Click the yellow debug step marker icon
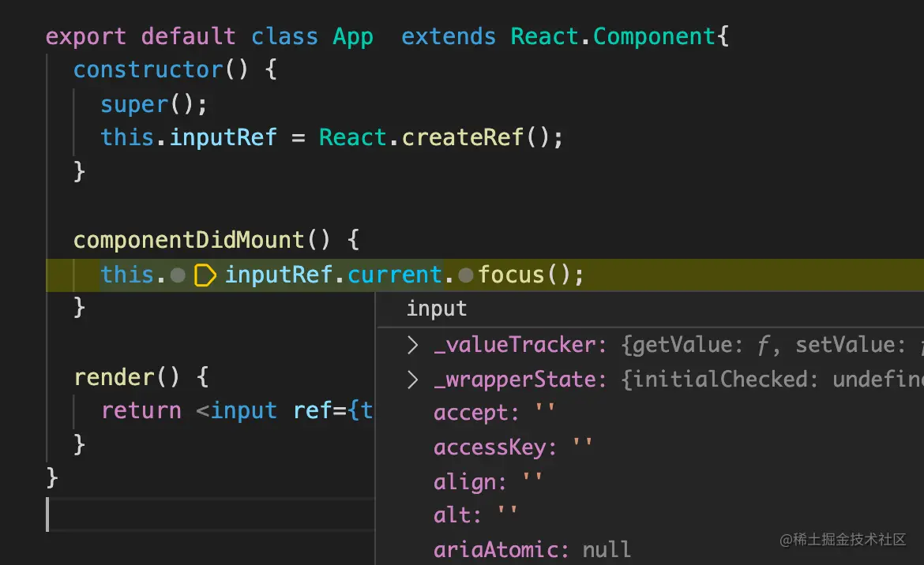 coord(205,275)
